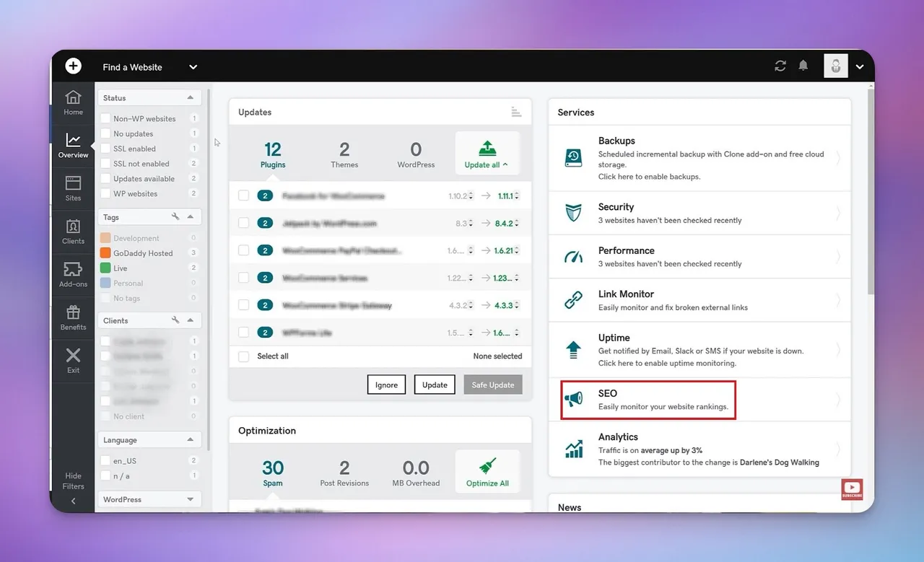
Task: Click the Clients wrench settings icon
Action: (175, 320)
